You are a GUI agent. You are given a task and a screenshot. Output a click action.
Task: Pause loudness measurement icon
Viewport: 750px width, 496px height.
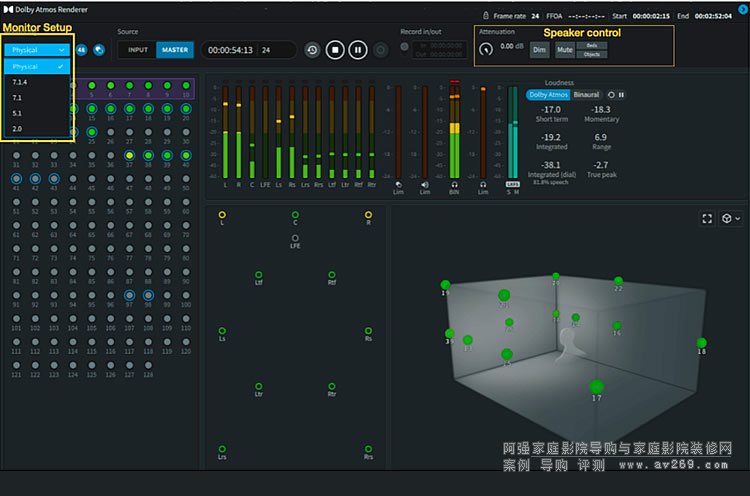coord(622,95)
